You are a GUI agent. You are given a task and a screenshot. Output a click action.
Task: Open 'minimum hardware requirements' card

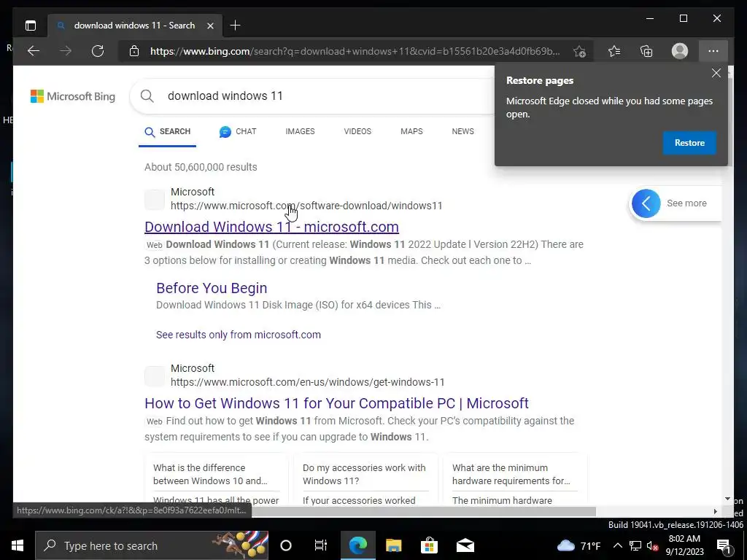pyautogui.click(x=511, y=474)
